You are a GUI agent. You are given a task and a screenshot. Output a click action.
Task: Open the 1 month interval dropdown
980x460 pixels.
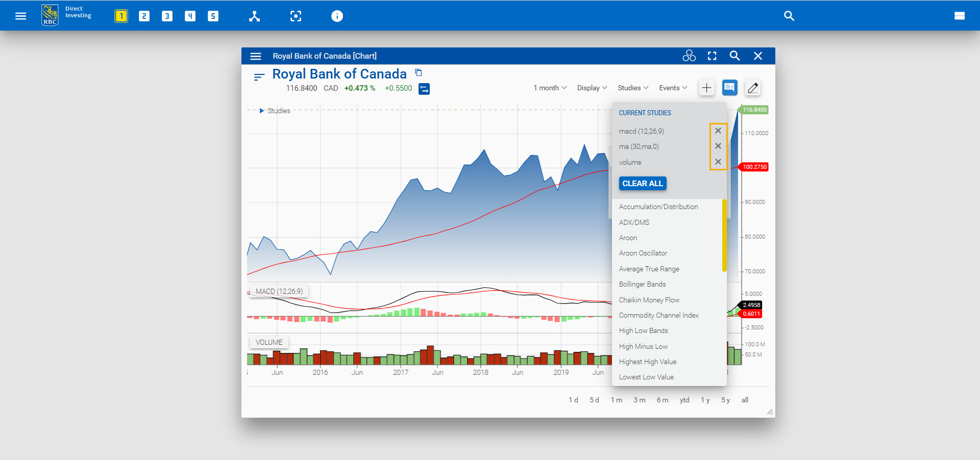pyautogui.click(x=550, y=88)
